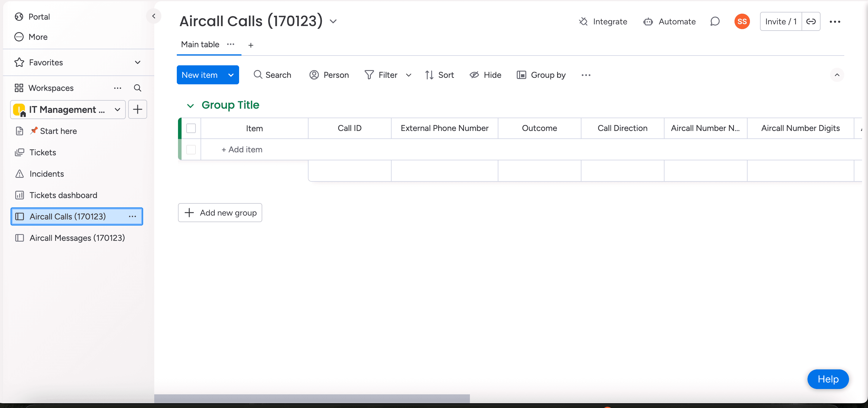Click the copy board link icon

[811, 22]
